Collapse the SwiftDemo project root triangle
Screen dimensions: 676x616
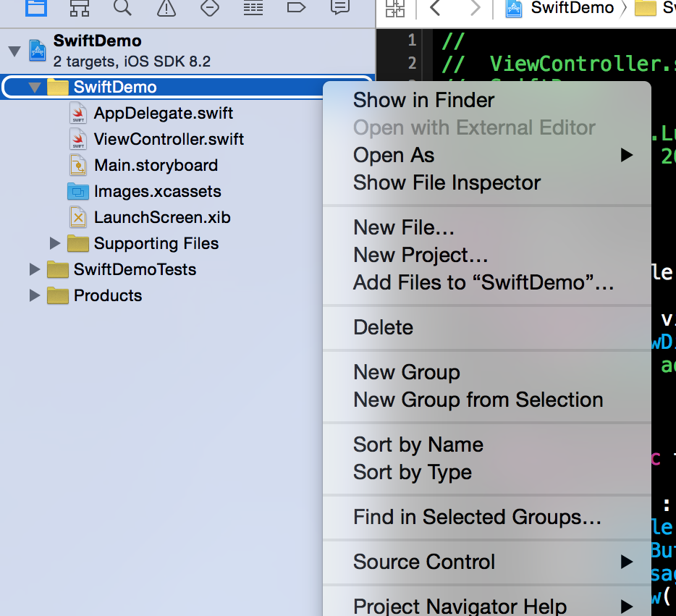coord(14,51)
